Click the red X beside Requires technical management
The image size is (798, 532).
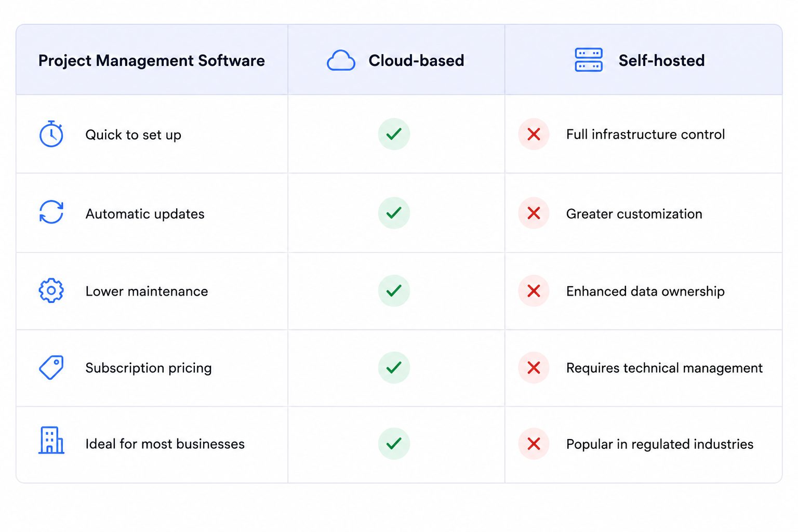tap(534, 368)
